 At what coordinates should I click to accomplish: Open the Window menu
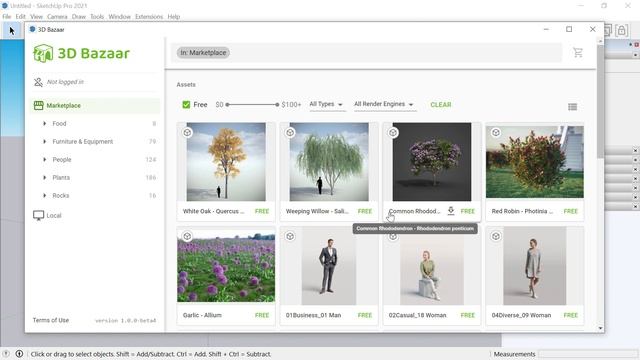pyautogui.click(x=120, y=17)
